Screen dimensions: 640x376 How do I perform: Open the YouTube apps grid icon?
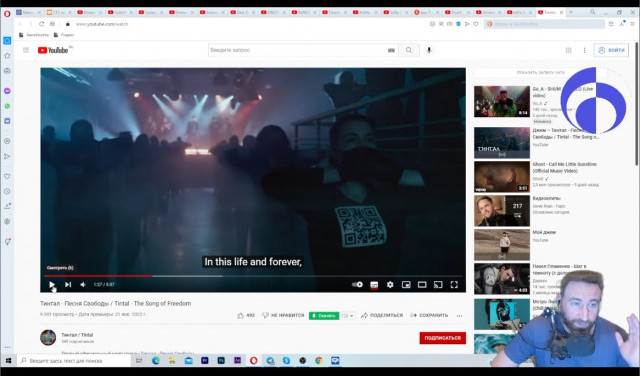coord(568,50)
